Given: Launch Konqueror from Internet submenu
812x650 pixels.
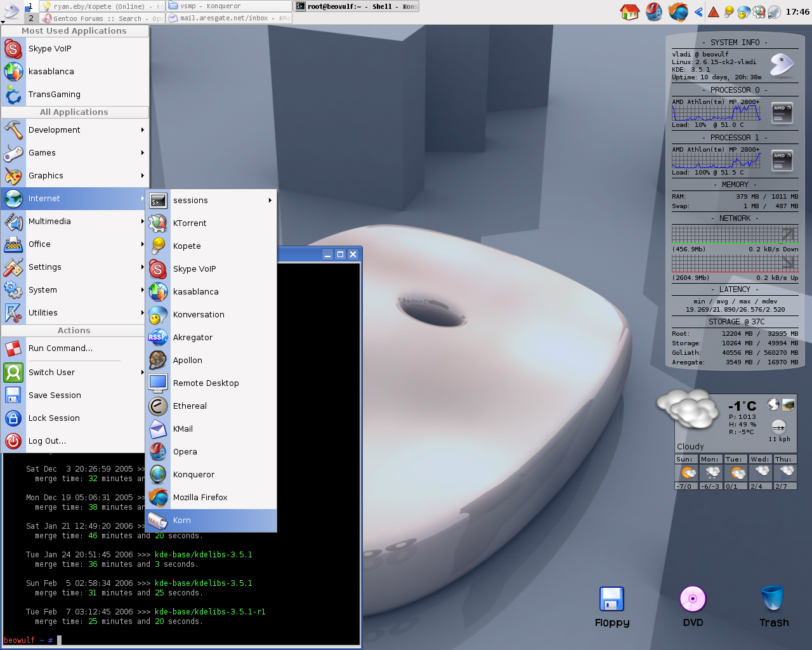Looking at the screenshot, I should (211, 475).
